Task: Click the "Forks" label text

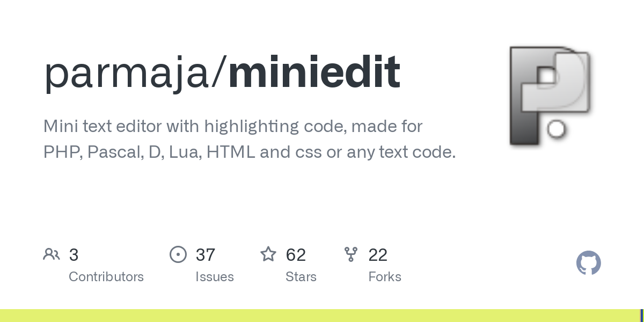Action: coord(385,277)
